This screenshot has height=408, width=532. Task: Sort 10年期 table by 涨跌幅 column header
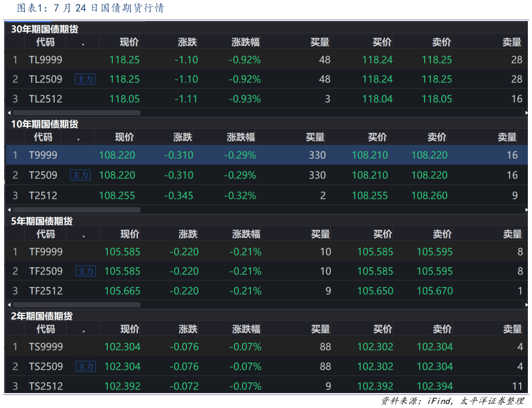click(x=241, y=137)
